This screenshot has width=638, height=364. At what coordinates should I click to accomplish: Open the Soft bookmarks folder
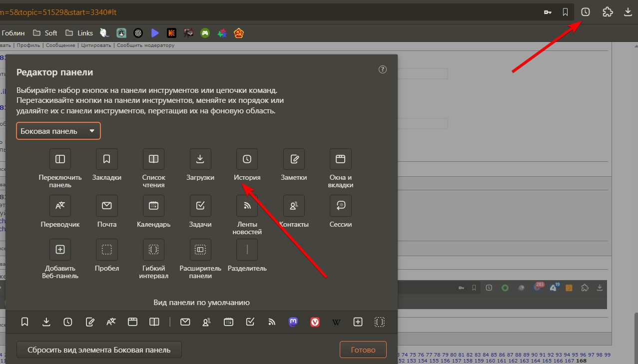tap(45, 33)
